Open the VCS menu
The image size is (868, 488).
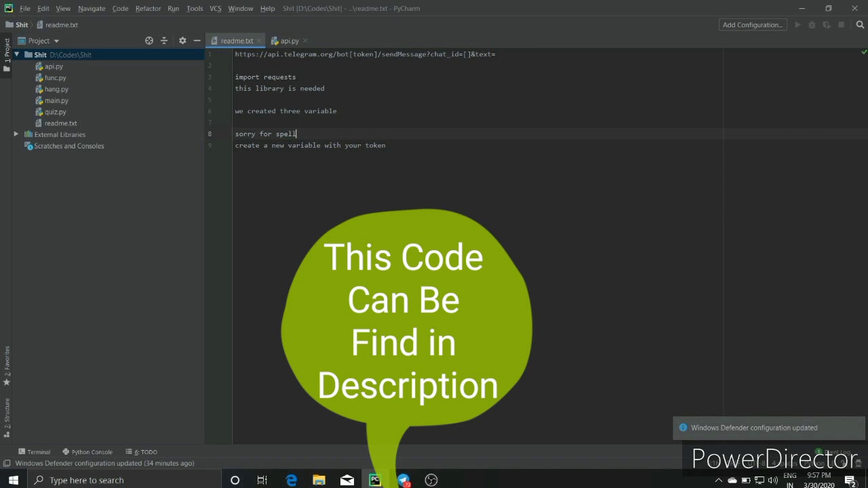[x=216, y=8]
